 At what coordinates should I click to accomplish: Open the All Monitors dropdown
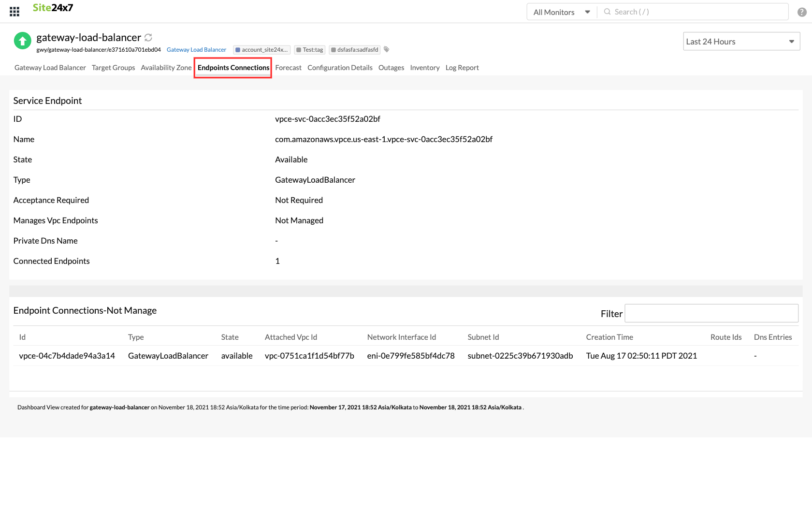pyautogui.click(x=562, y=12)
